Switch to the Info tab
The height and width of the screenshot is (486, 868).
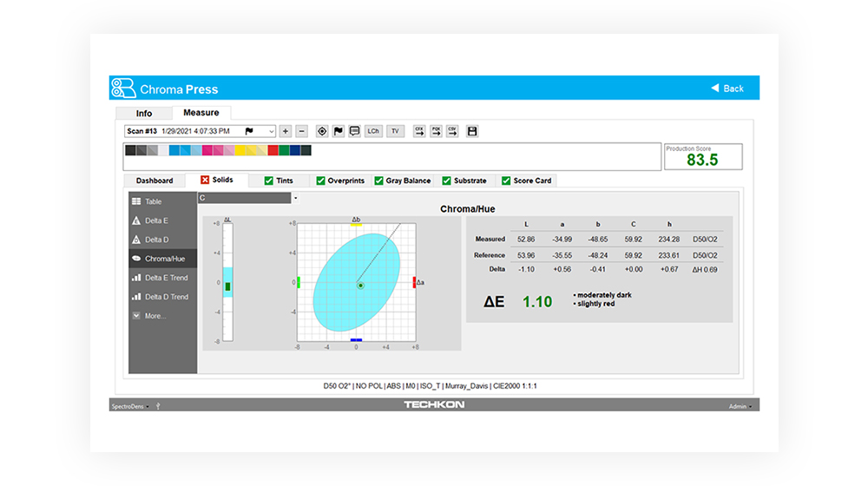(144, 113)
